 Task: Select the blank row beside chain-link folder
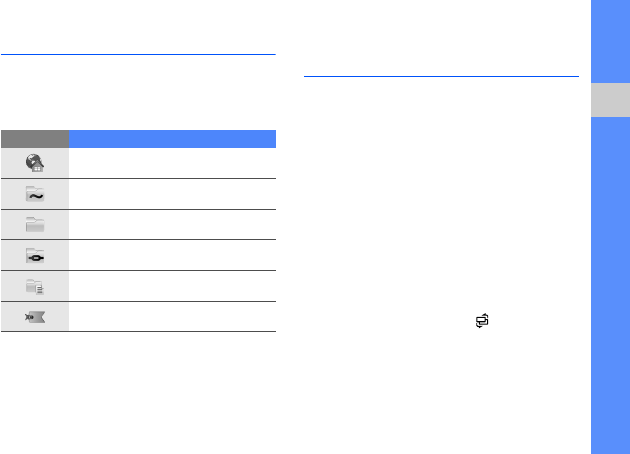[172, 255]
